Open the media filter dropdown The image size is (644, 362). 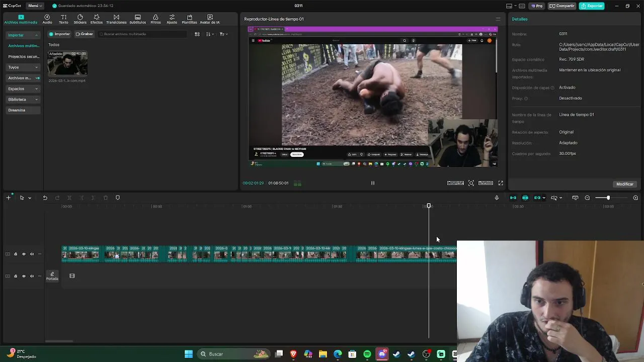[224, 34]
